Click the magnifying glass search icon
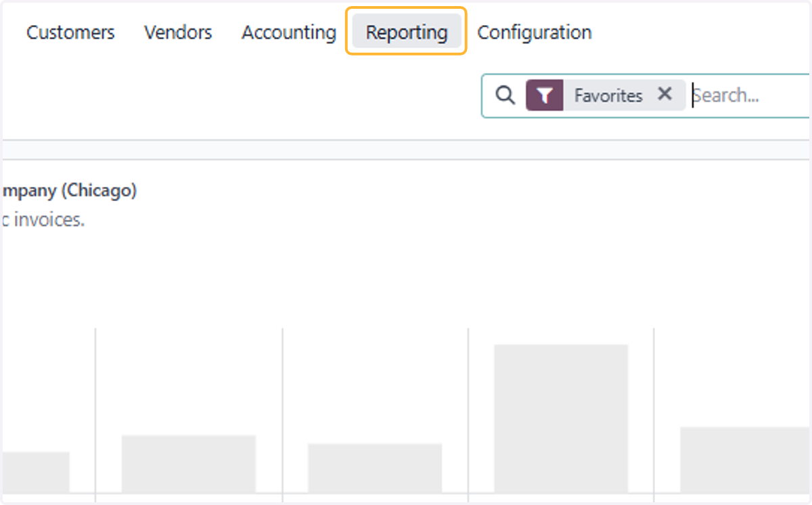The width and height of the screenshot is (812, 505). 505,95
